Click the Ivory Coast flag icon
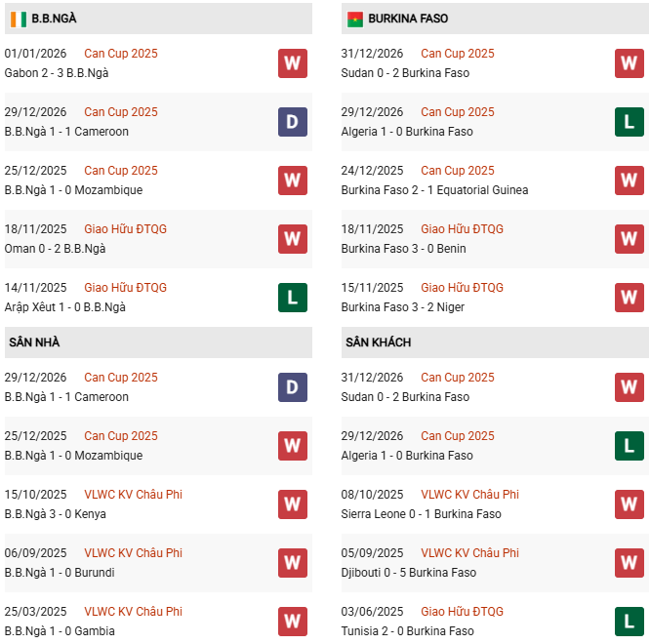The image size is (650, 644). (19, 19)
